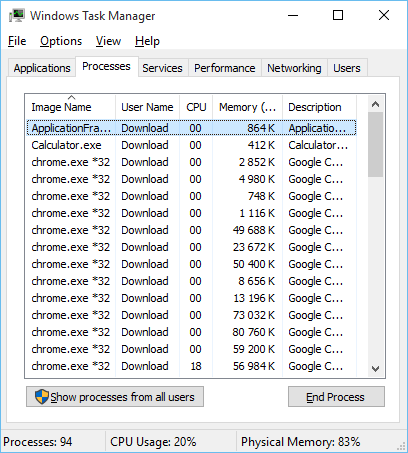Image resolution: width=408 pixels, height=453 pixels.
Task: Select chrome.exe using 13 196 K memory
Action: 191,298
